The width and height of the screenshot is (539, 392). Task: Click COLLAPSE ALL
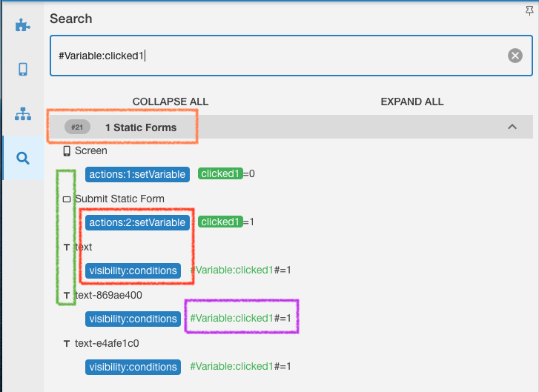pyautogui.click(x=171, y=102)
